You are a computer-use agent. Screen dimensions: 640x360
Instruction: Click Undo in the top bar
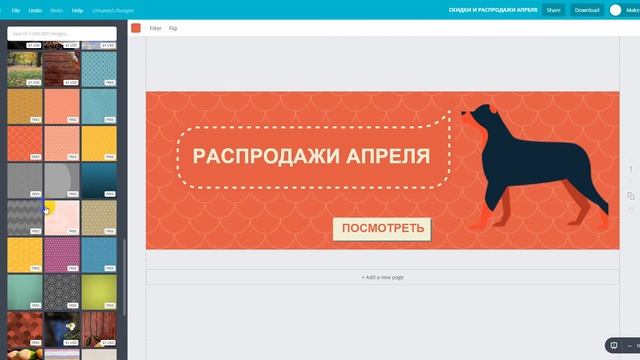click(x=35, y=10)
